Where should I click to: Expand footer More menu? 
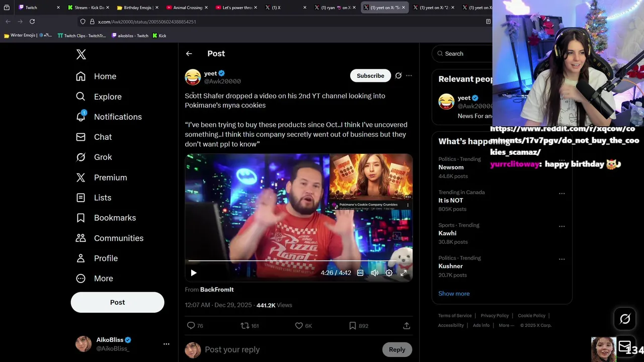click(x=506, y=325)
